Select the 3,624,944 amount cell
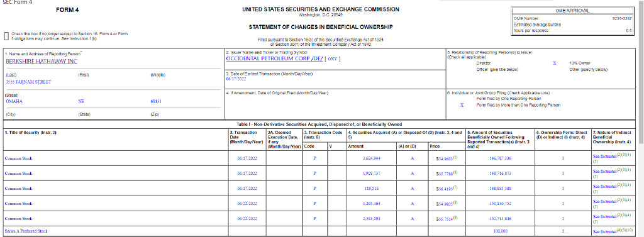644x237 pixels. pyautogui.click(x=372, y=158)
